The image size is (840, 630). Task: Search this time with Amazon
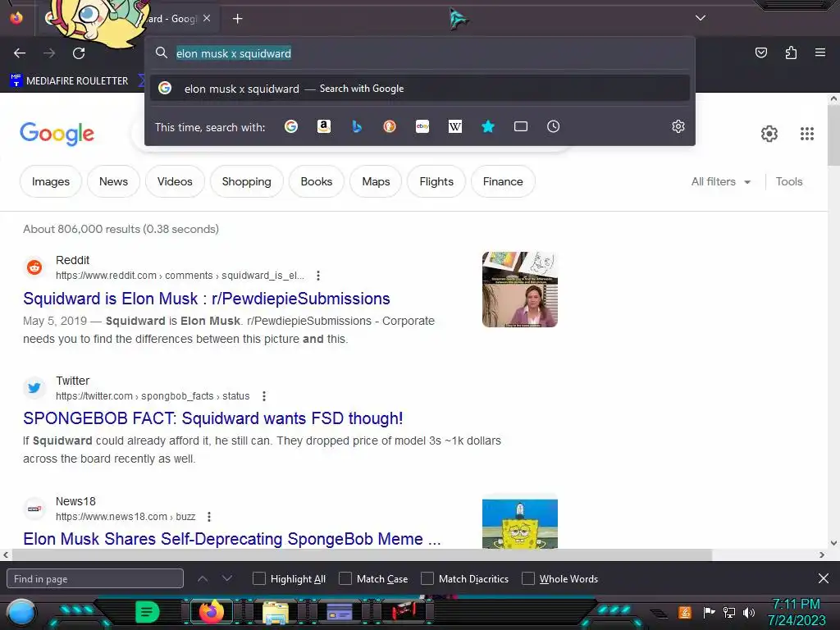click(x=323, y=126)
